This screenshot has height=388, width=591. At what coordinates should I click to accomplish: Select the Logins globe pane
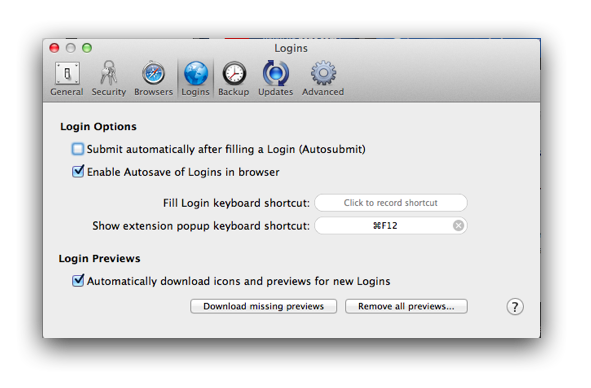coord(195,78)
